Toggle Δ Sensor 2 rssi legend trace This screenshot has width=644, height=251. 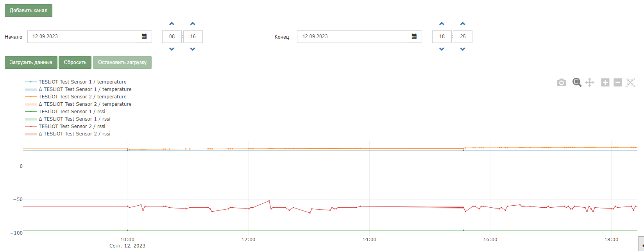pyautogui.click(x=68, y=134)
